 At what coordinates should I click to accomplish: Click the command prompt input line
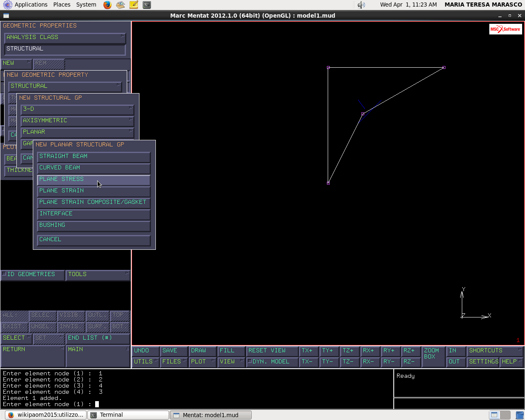[x=197, y=404]
